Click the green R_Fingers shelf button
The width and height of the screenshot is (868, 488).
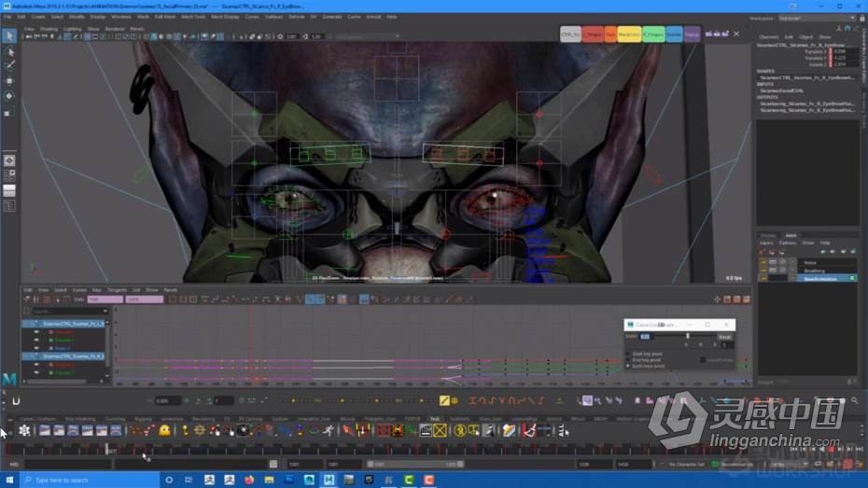(x=653, y=35)
